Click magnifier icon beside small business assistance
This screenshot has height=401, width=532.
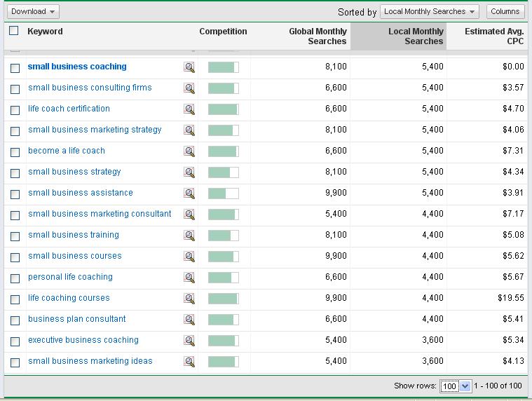click(x=189, y=193)
